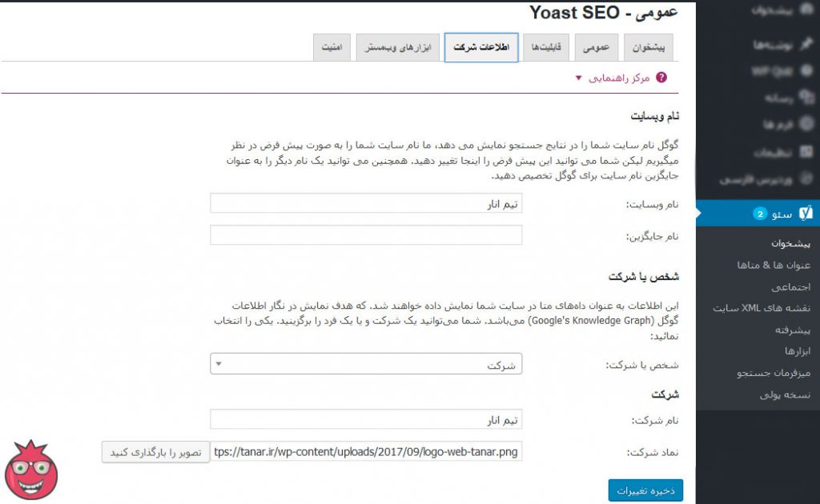Image resolution: width=820 pixels, height=504 pixels.
Task: Click the نام وبسایت text field
Action: click(366, 204)
